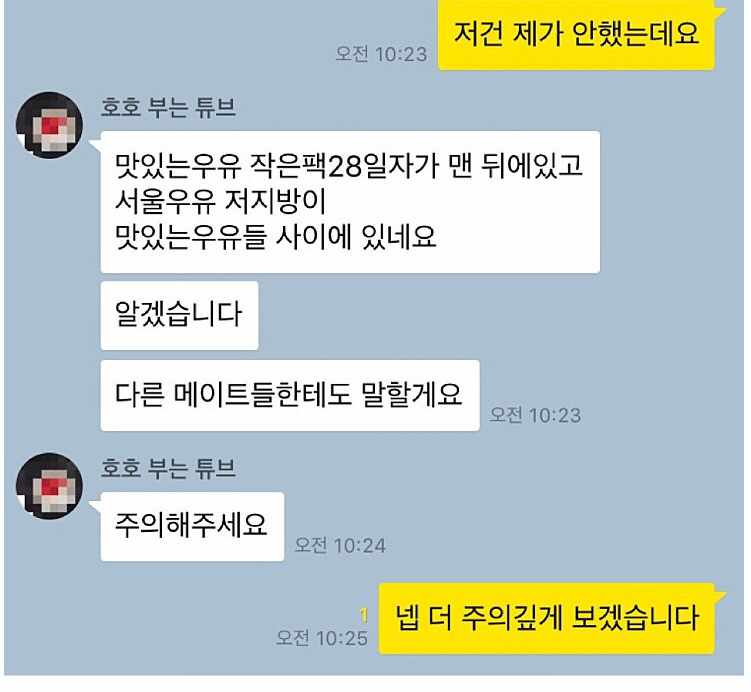Click the unread count 1 indicator
The height and width of the screenshot is (692, 751).
[364, 615]
